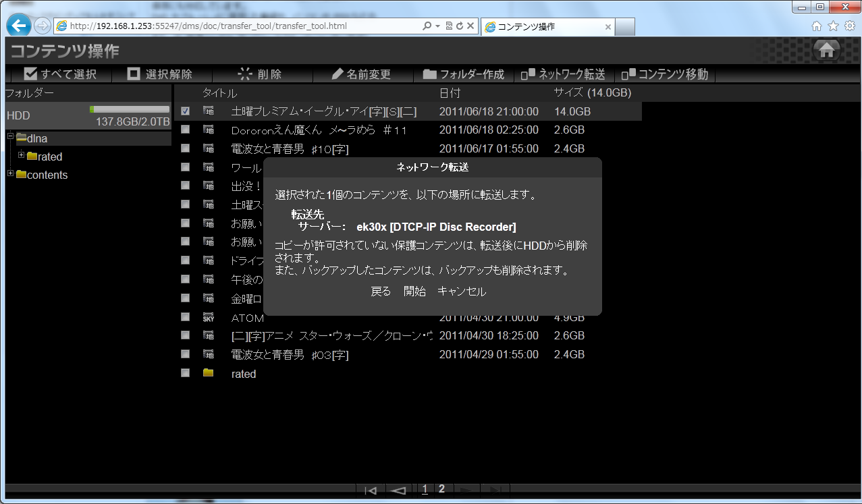
Task: Click 削除 (delete) toolbar button
Action: point(261,74)
